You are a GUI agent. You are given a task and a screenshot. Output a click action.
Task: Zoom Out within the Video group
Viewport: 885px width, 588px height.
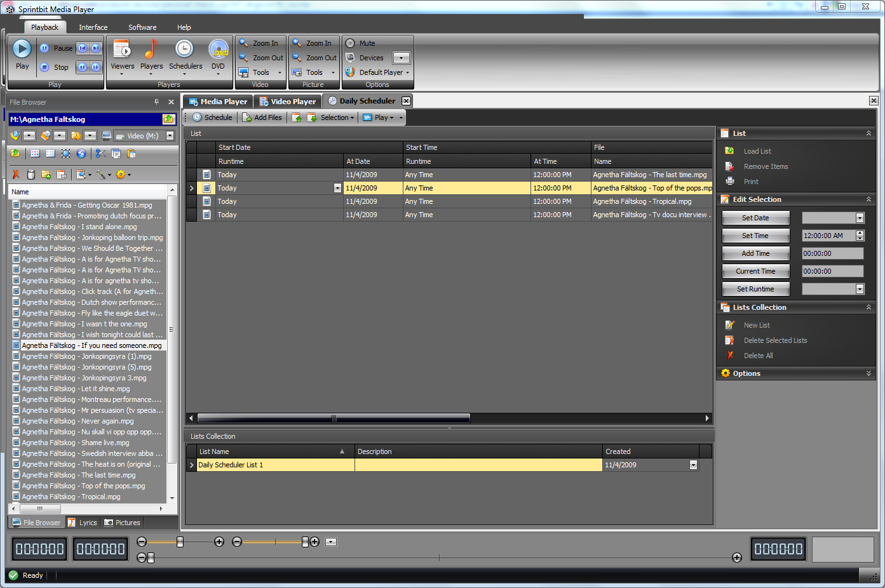[261, 58]
